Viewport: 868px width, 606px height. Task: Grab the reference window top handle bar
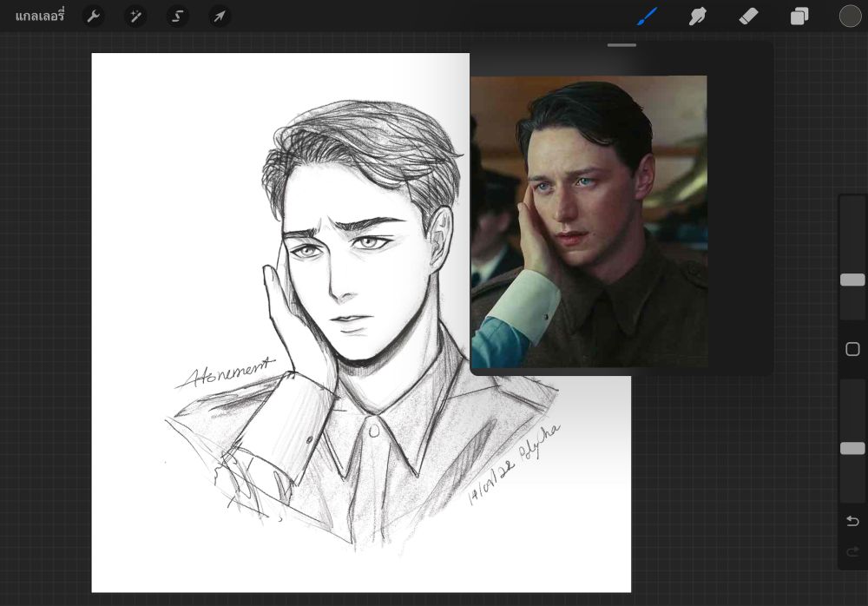click(x=621, y=45)
